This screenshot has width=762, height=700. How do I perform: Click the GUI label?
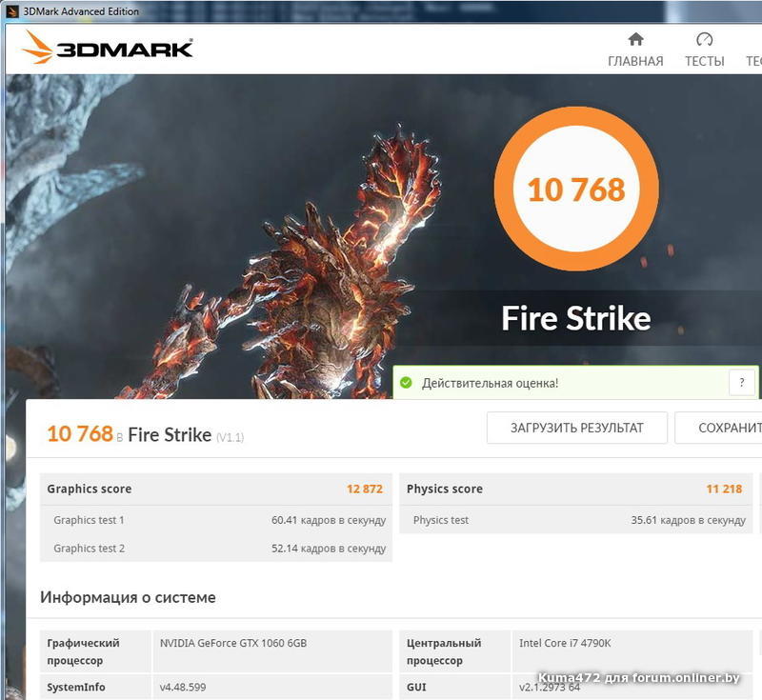416,687
